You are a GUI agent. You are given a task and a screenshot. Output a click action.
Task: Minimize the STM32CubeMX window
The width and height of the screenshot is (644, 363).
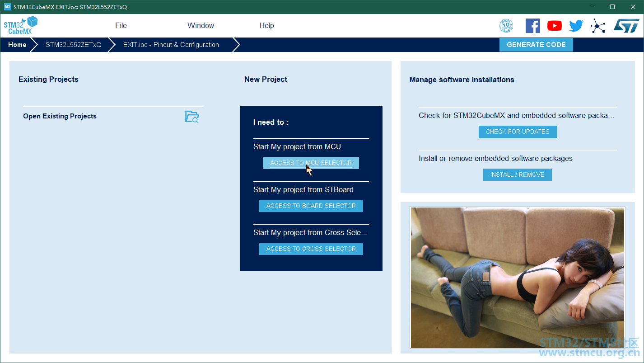click(x=591, y=7)
